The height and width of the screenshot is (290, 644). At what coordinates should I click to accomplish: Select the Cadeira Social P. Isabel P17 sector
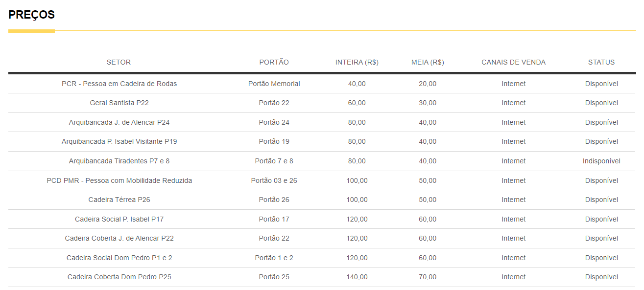pos(119,219)
